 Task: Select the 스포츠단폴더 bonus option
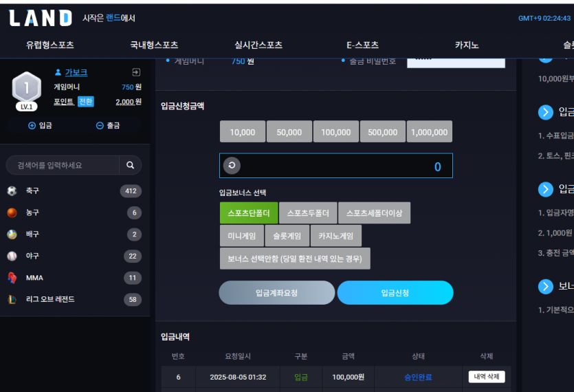tap(249, 213)
